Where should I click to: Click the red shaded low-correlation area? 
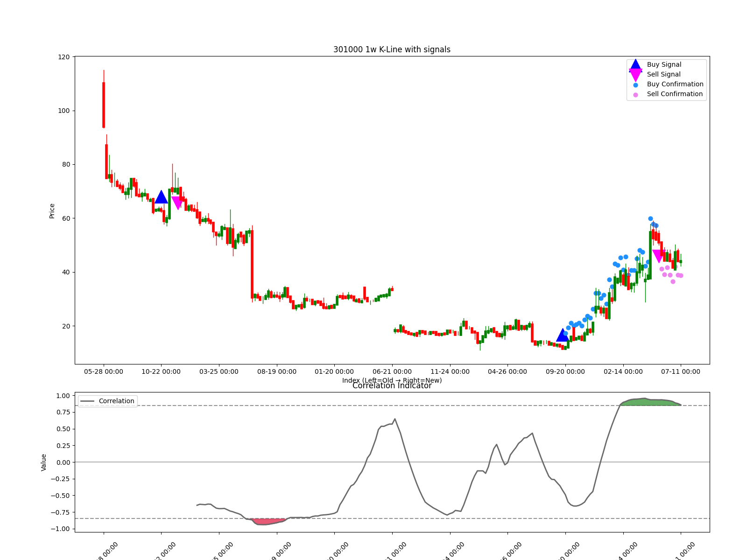point(267,521)
